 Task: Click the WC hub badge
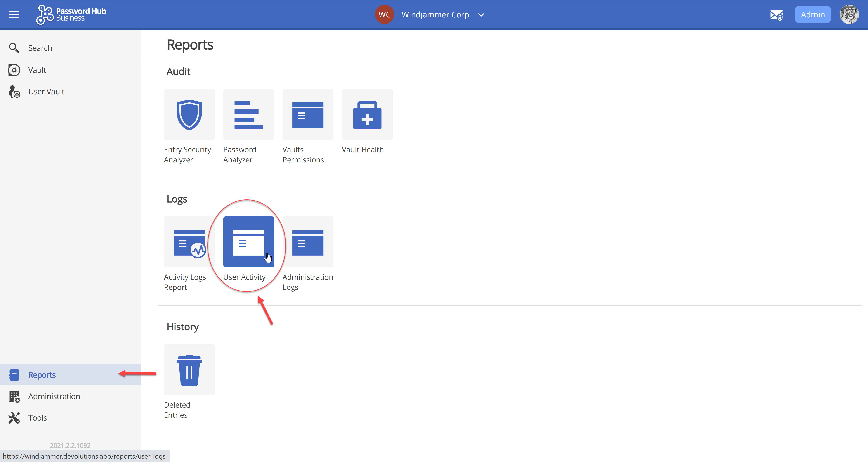pyautogui.click(x=384, y=14)
